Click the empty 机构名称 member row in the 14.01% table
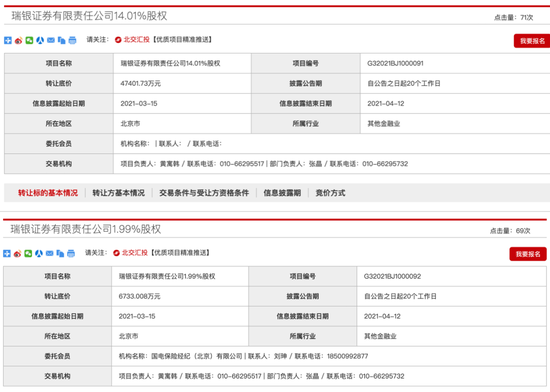Image resolution: width=550 pixels, height=392 pixels. click(x=332, y=143)
